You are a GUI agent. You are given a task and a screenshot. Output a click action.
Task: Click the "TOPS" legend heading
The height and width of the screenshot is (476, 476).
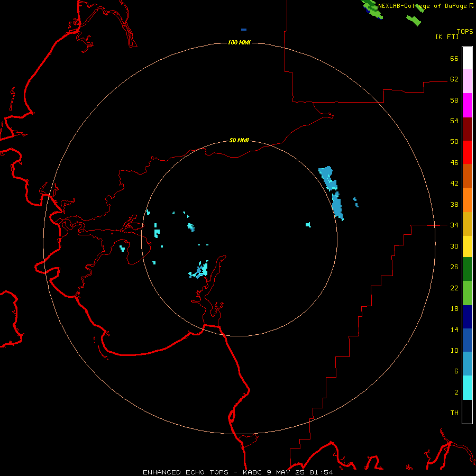pos(465,32)
